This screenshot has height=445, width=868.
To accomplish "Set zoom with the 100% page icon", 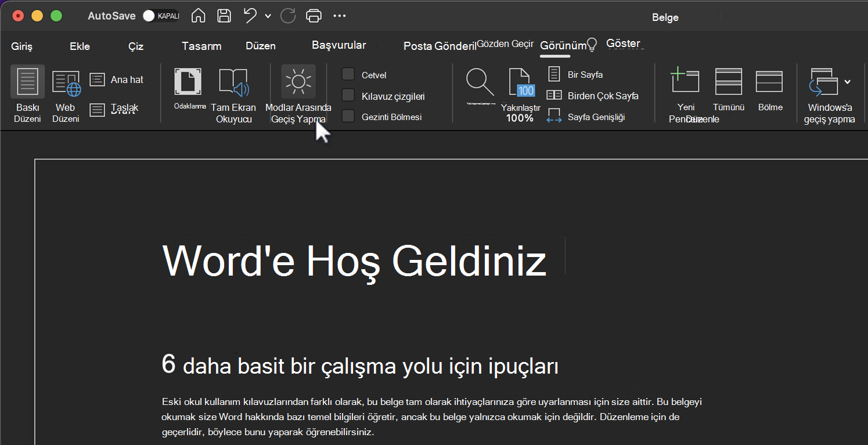I will (x=521, y=82).
